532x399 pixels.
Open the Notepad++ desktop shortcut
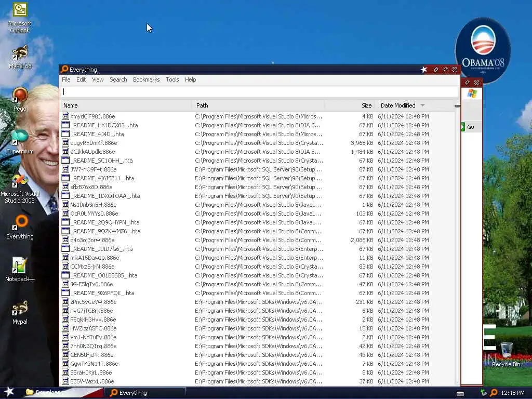coord(20,270)
